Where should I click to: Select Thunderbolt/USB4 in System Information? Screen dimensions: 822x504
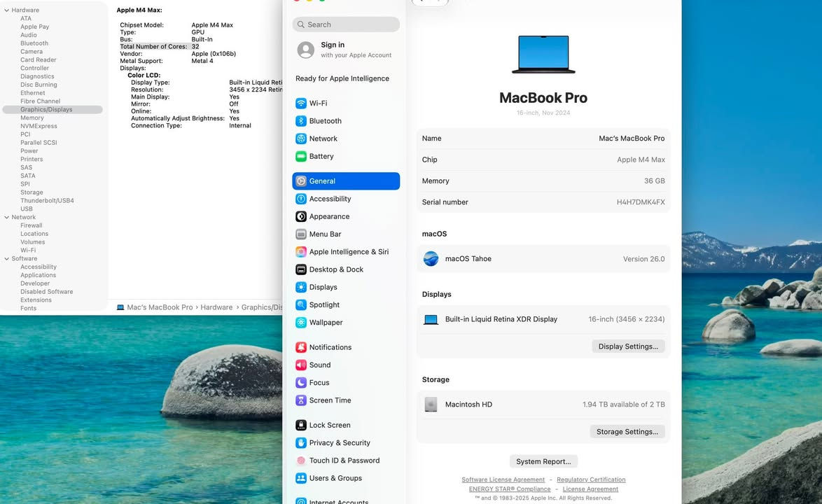point(47,201)
